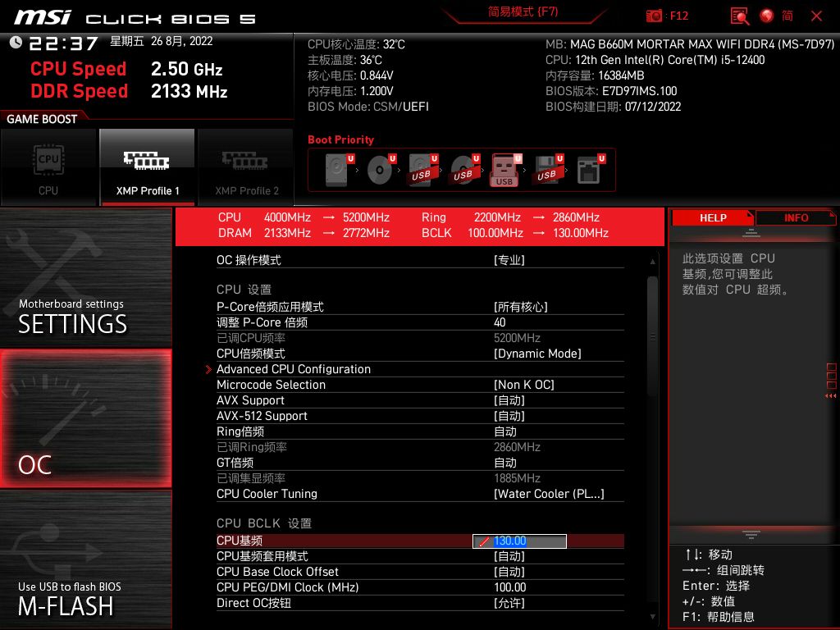Select the GT倍频 setting row
Screen dimensions: 840x630
pyautogui.click(x=420, y=463)
